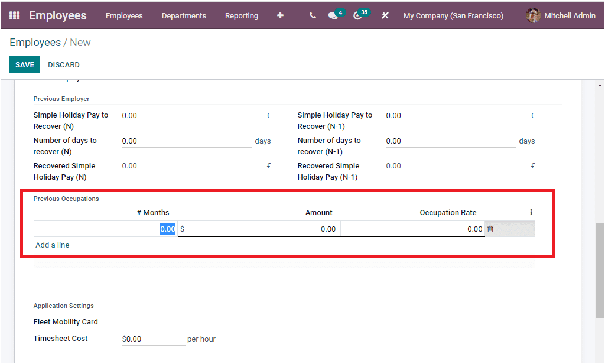
Task: Click the plus icon to create new record
Action: pos(280,15)
